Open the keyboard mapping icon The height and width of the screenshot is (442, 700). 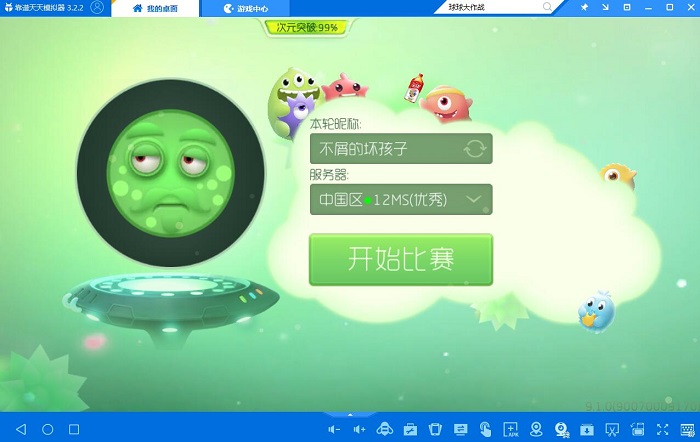(688, 429)
